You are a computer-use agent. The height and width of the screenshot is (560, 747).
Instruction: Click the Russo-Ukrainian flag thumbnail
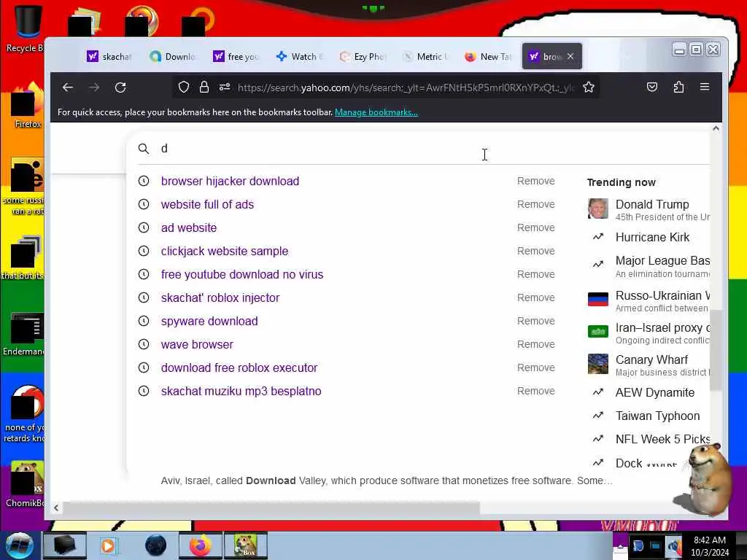tap(598, 299)
